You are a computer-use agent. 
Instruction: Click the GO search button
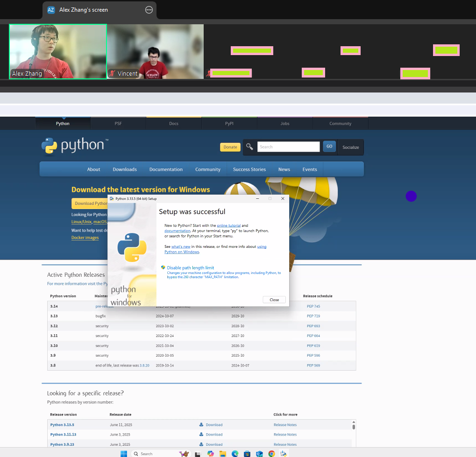click(329, 147)
